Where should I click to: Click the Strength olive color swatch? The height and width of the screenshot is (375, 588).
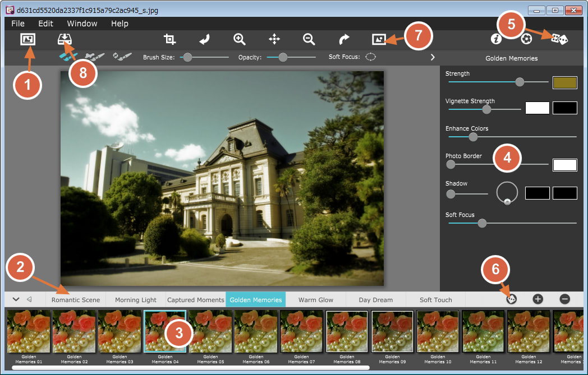[564, 82]
